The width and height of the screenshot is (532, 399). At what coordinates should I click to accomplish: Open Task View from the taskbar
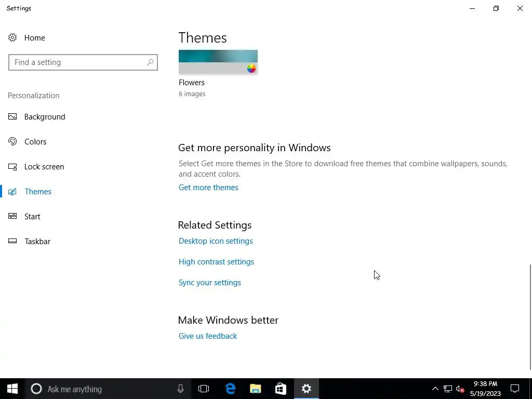point(204,389)
